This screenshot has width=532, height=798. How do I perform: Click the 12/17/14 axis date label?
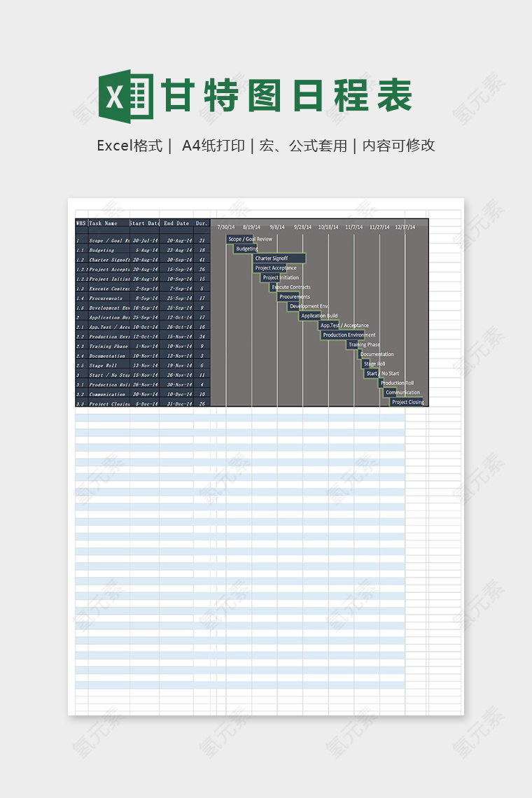point(405,227)
